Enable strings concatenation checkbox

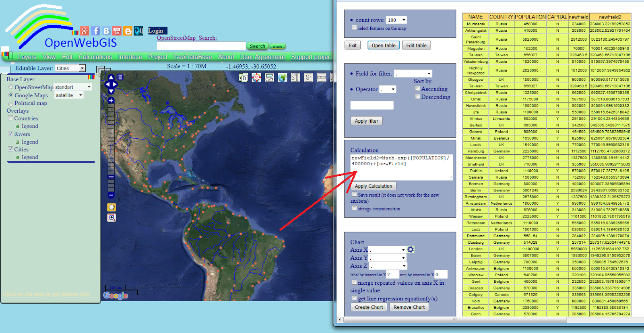[354, 208]
